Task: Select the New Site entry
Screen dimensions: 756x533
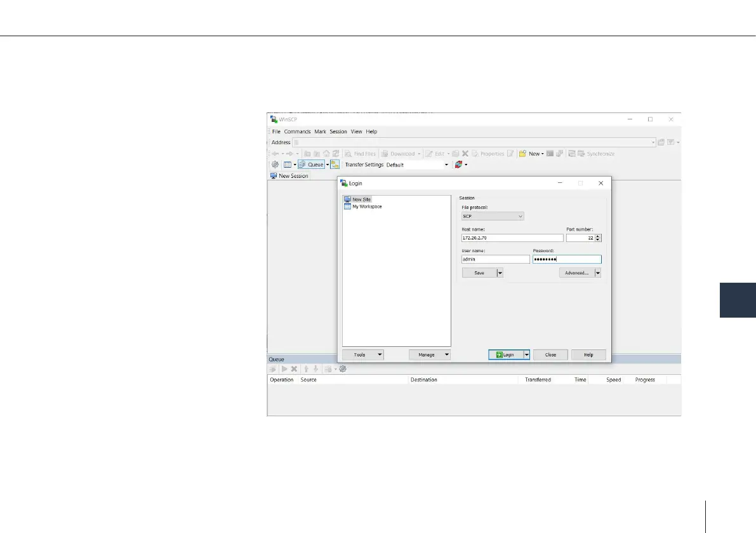Action: (361, 199)
